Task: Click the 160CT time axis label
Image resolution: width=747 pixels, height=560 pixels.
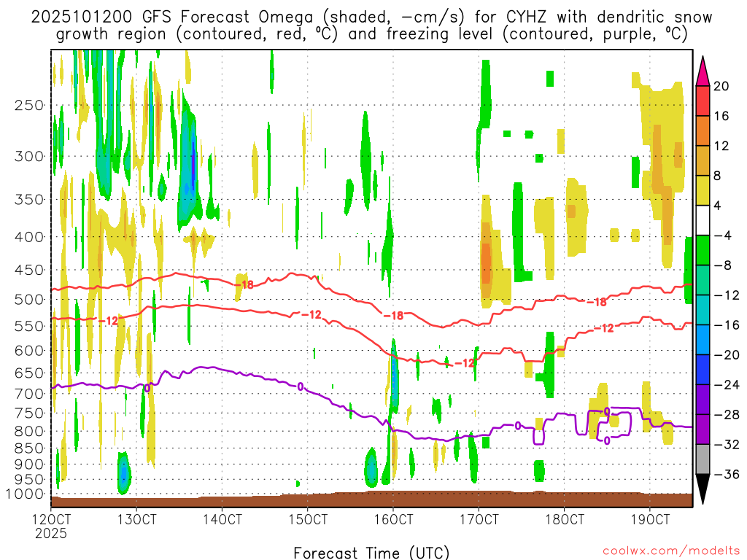Action: pos(393,519)
